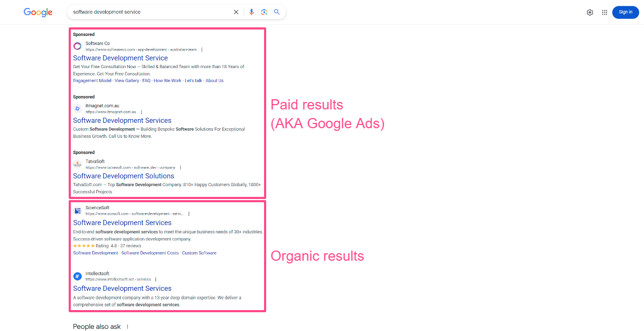644x331 pixels.
Task: Follow the Custom Software sitelink
Action: [199, 253]
